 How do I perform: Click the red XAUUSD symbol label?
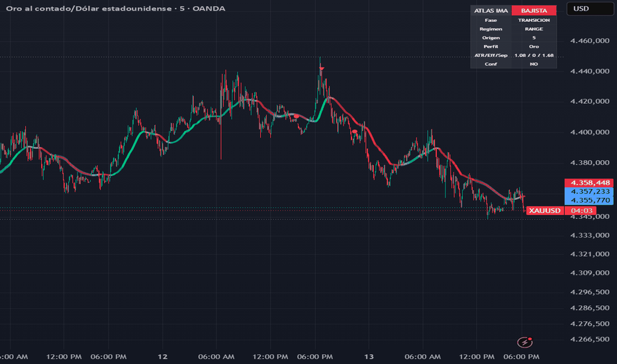[x=545, y=210]
